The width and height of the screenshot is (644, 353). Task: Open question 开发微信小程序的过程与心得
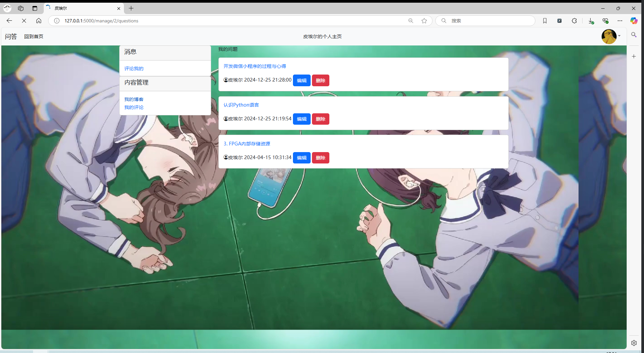255,66
